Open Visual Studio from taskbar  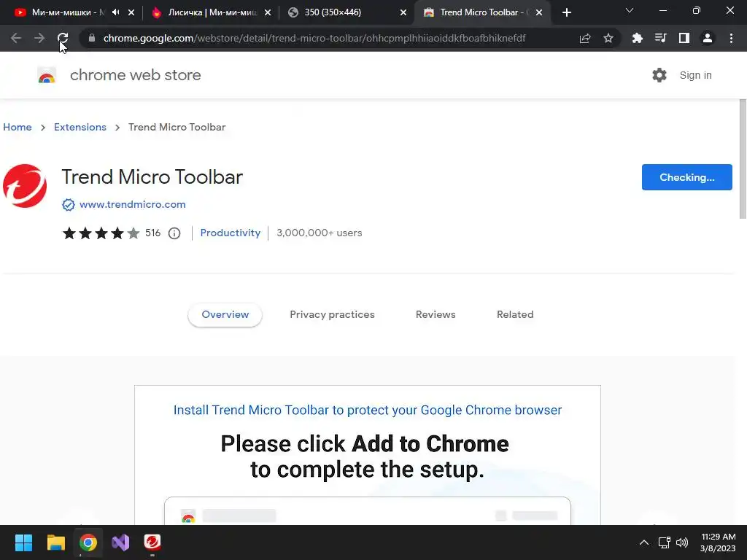tap(120, 542)
